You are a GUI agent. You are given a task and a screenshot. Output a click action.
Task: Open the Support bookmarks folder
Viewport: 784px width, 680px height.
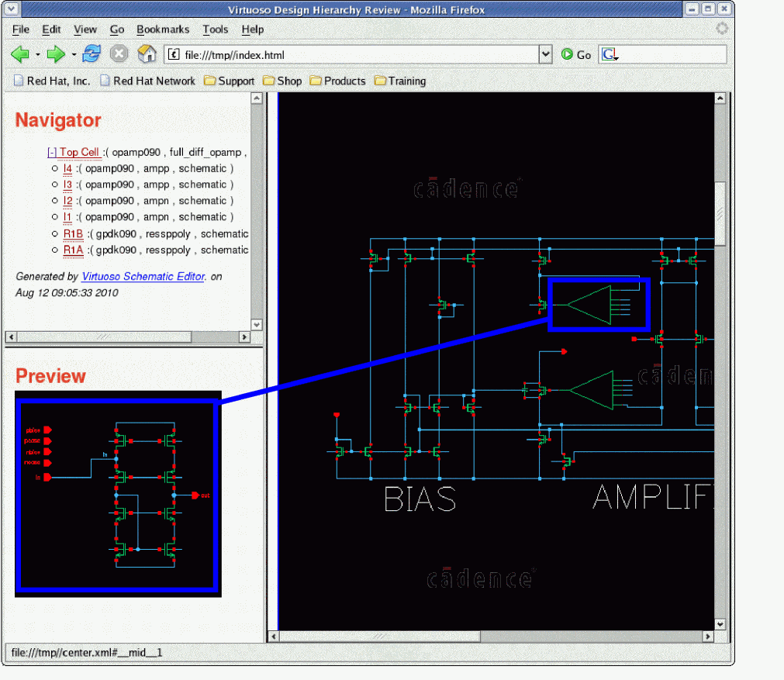(x=229, y=81)
